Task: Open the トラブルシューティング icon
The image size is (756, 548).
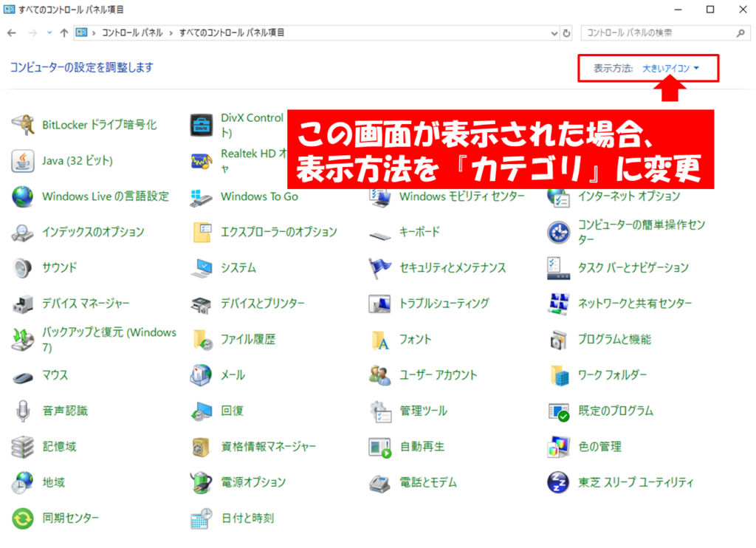Action: click(380, 304)
